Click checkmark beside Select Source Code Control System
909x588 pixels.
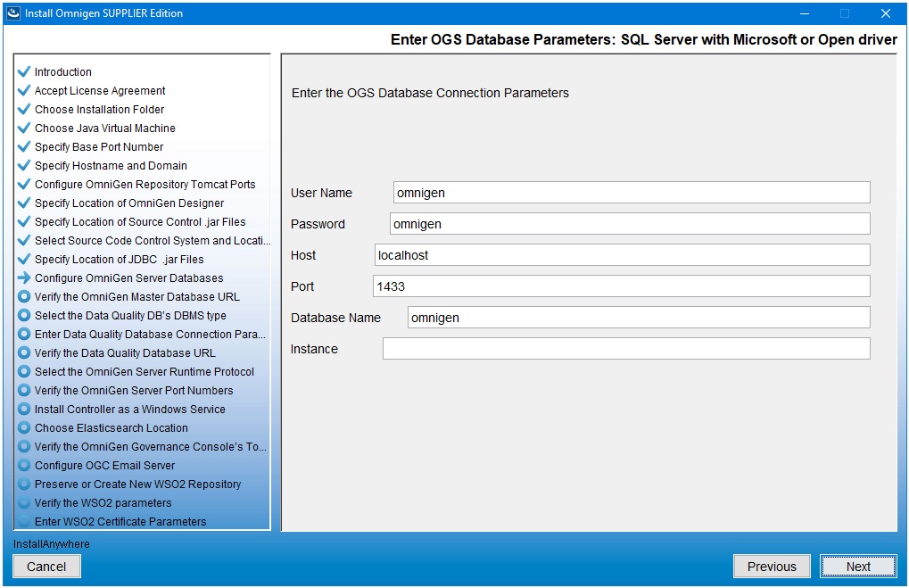click(24, 240)
